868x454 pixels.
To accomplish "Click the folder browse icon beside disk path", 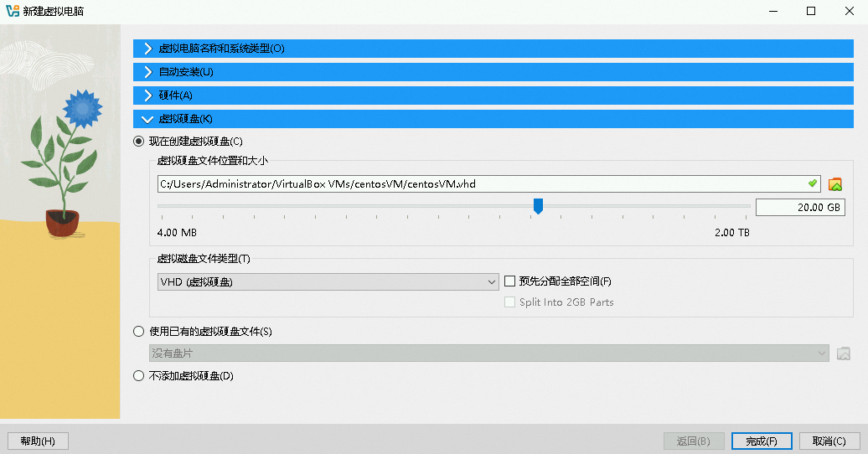I will (834, 184).
